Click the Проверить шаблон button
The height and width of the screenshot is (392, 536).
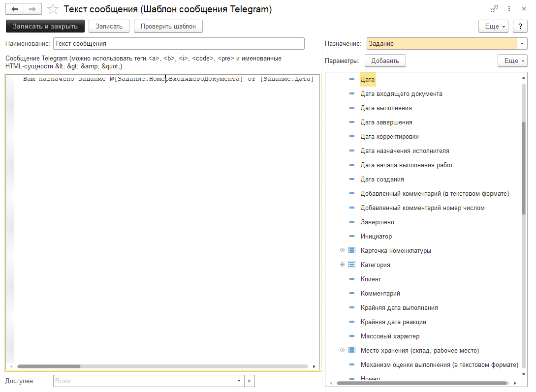168,27
